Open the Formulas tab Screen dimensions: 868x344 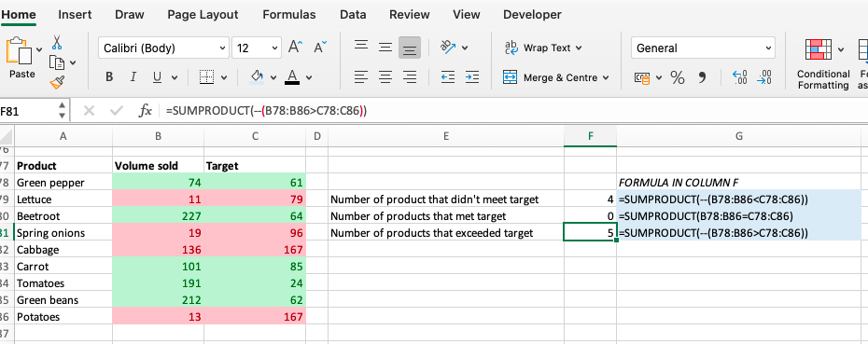pyautogui.click(x=289, y=15)
